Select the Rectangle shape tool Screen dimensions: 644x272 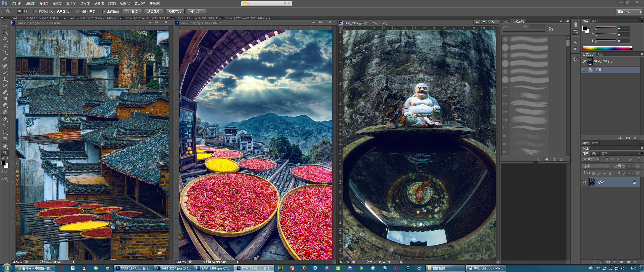tap(5, 139)
